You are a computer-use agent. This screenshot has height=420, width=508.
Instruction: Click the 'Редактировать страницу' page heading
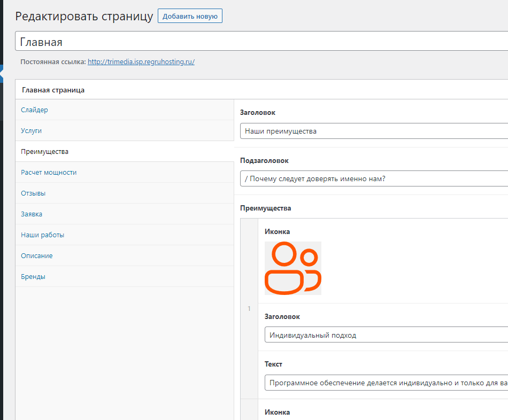pyautogui.click(x=84, y=16)
